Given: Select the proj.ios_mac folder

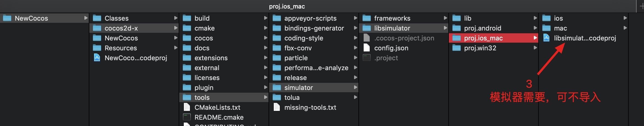Looking at the screenshot, I should (483, 38).
